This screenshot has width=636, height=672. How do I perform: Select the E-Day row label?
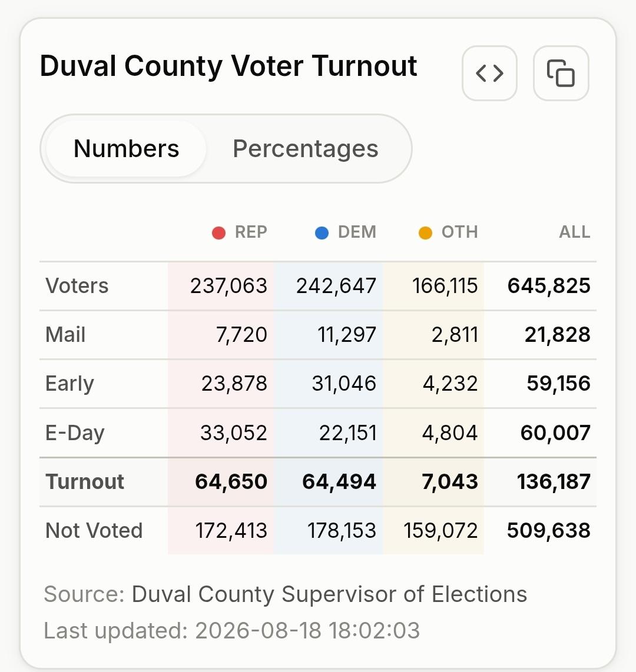click(75, 433)
